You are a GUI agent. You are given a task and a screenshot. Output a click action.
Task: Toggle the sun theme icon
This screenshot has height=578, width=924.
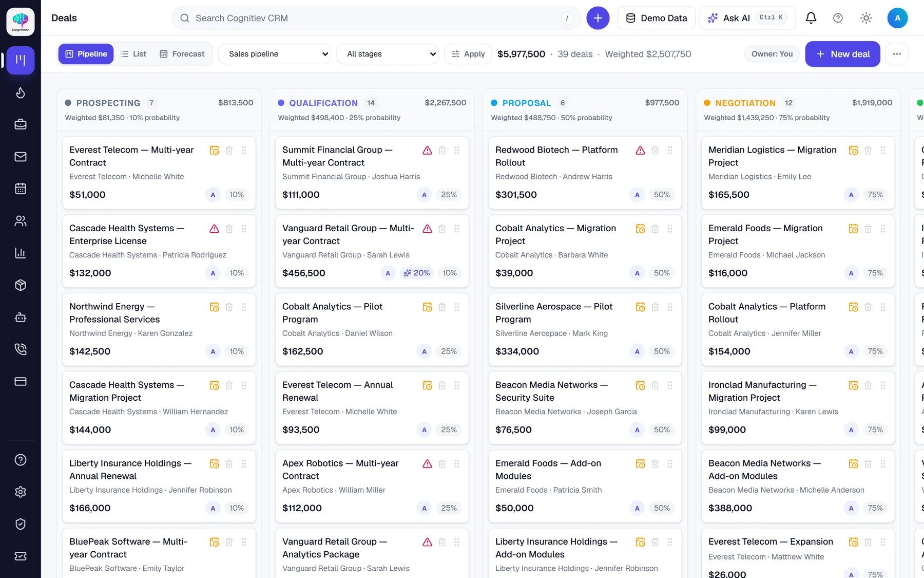tap(866, 18)
